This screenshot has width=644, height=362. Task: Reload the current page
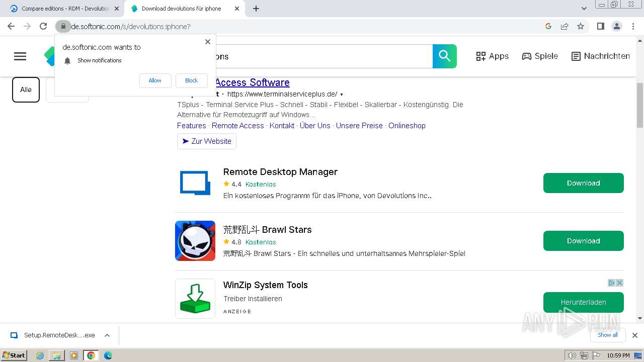click(x=43, y=26)
